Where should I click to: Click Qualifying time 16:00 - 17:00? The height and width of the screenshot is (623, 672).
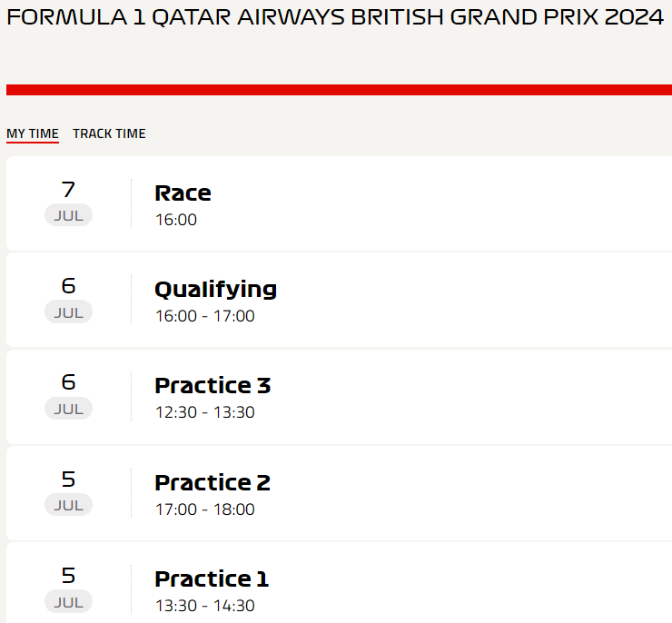click(205, 316)
